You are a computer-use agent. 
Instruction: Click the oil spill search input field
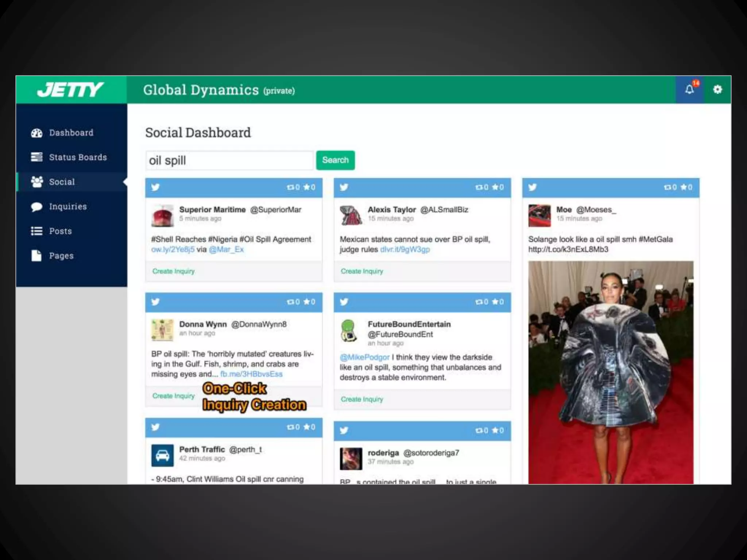pyautogui.click(x=229, y=160)
